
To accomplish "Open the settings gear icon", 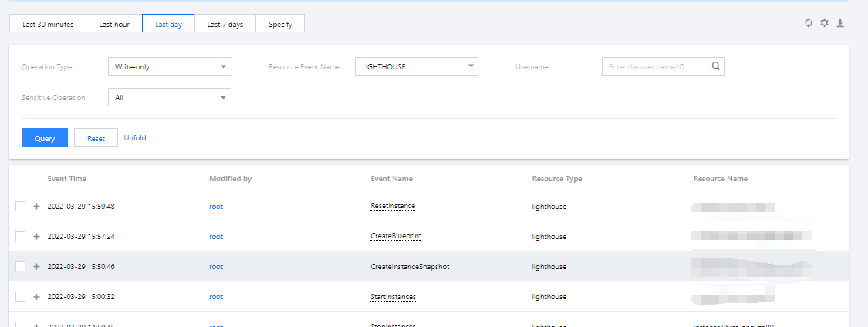I will tap(824, 23).
